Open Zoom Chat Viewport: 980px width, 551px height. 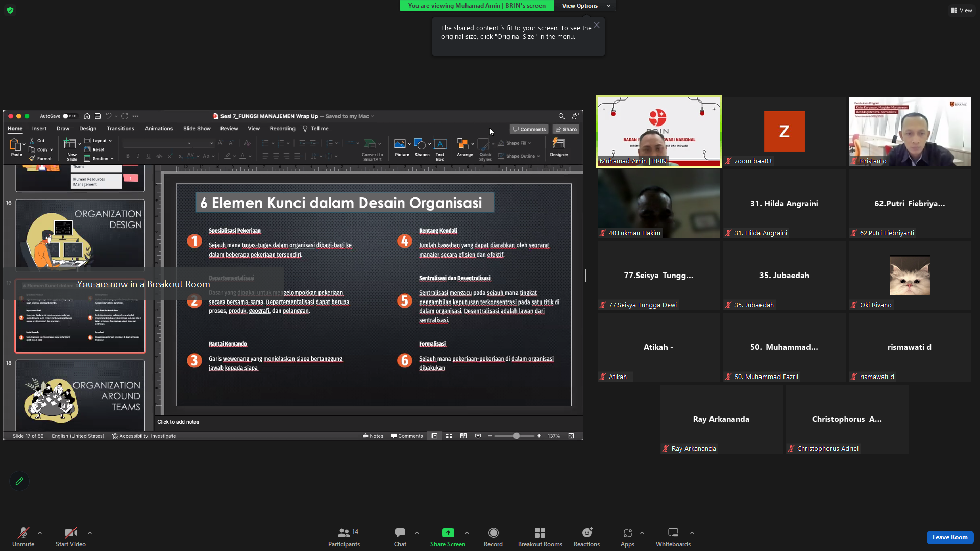[x=400, y=537]
